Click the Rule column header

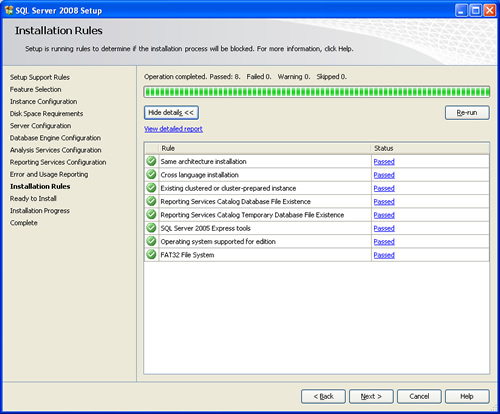tap(265, 148)
